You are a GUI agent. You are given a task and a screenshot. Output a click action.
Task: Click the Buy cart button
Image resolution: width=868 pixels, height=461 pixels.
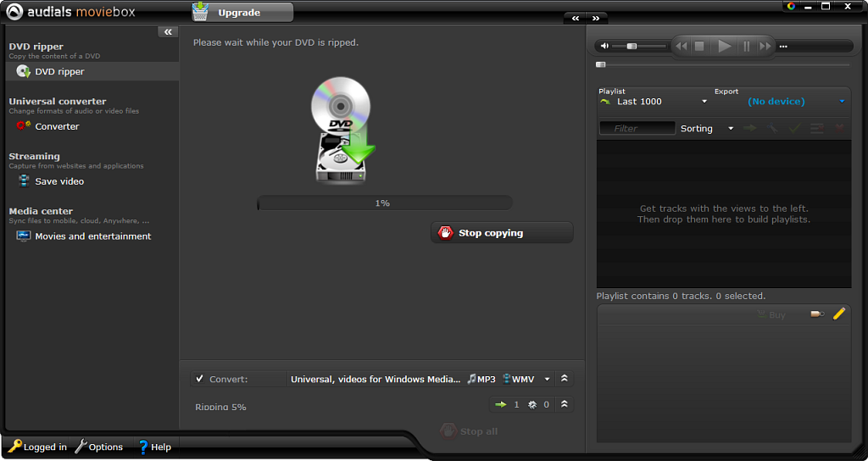tap(771, 314)
